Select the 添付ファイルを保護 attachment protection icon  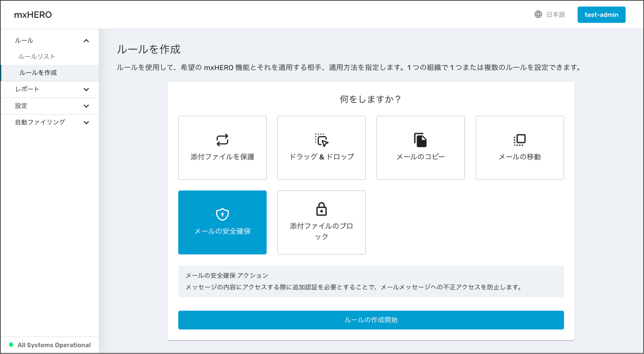click(x=222, y=140)
